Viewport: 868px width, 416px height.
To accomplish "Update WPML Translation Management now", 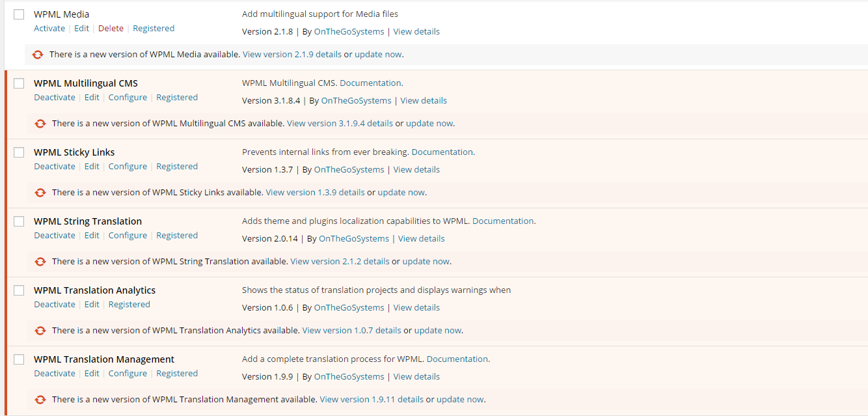I will point(460,400).
